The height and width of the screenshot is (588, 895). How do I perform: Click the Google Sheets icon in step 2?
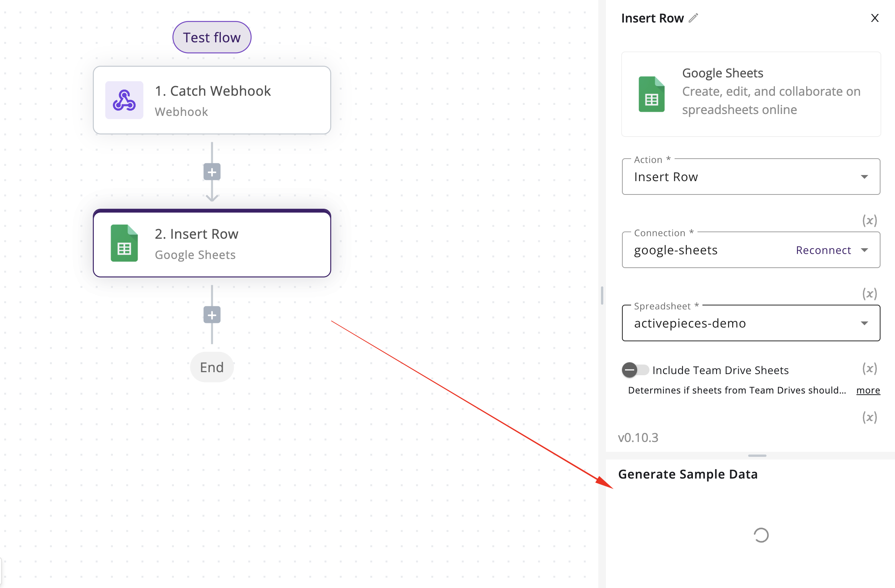click(x=124, y=243)
